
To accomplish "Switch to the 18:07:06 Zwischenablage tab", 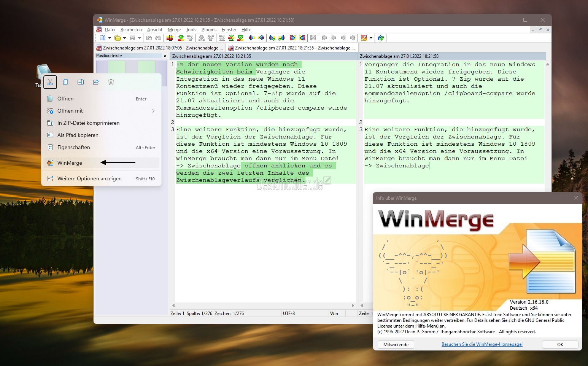I will pos(160,48).
